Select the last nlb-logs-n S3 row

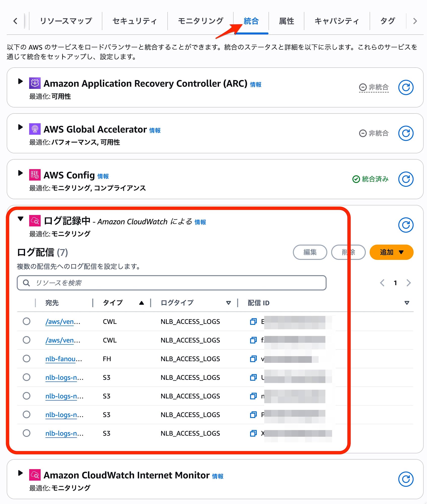(27, 433)
